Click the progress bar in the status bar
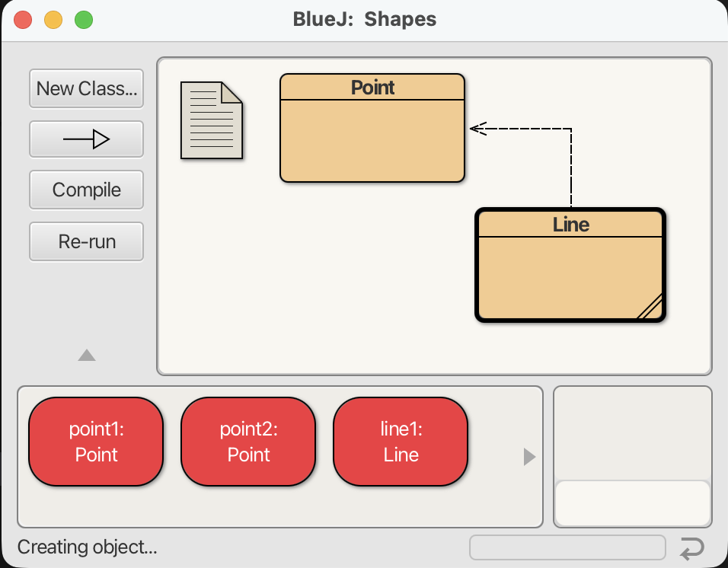The width and height of the screenshot is (728, 568). 567,548
